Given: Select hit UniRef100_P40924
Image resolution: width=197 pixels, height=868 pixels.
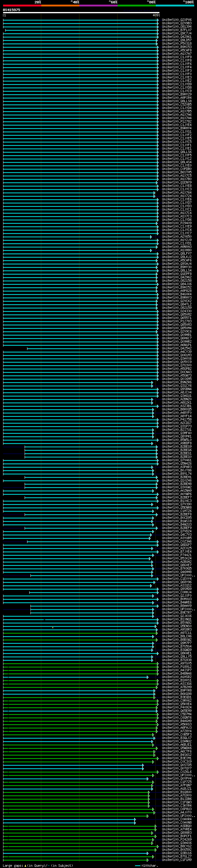Looking at the screenshot, I should [177, 708].
